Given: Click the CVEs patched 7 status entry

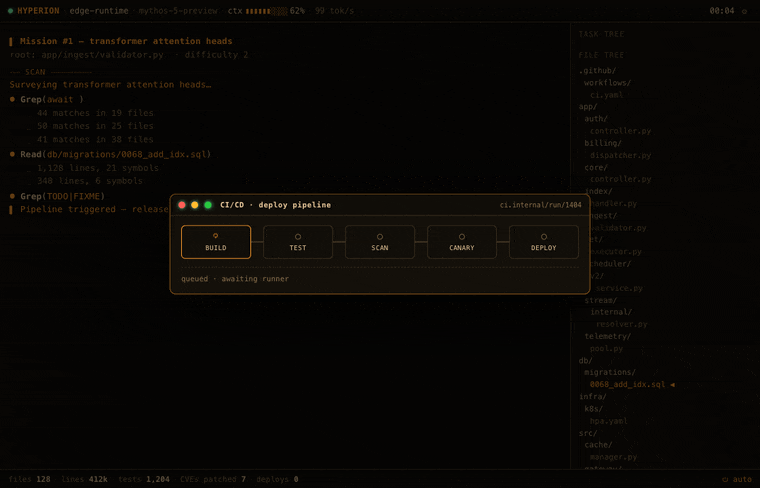Looking at the screenshot, I should click(x=213, y=479).
